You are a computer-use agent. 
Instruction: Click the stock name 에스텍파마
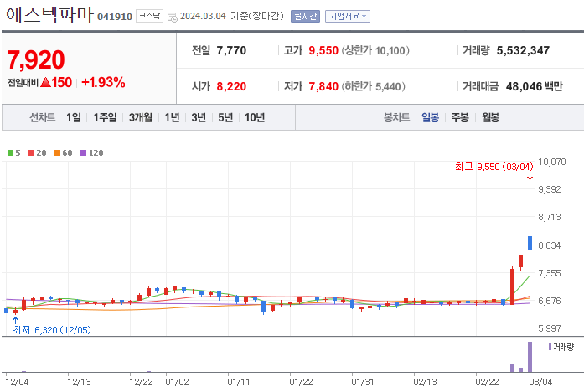pos(49,15)
